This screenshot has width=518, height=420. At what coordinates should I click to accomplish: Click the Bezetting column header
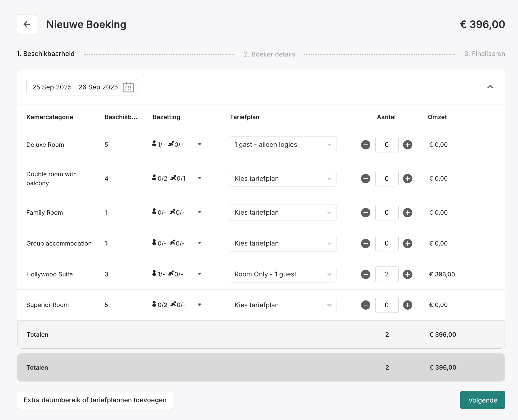click(x=166, y=117)
